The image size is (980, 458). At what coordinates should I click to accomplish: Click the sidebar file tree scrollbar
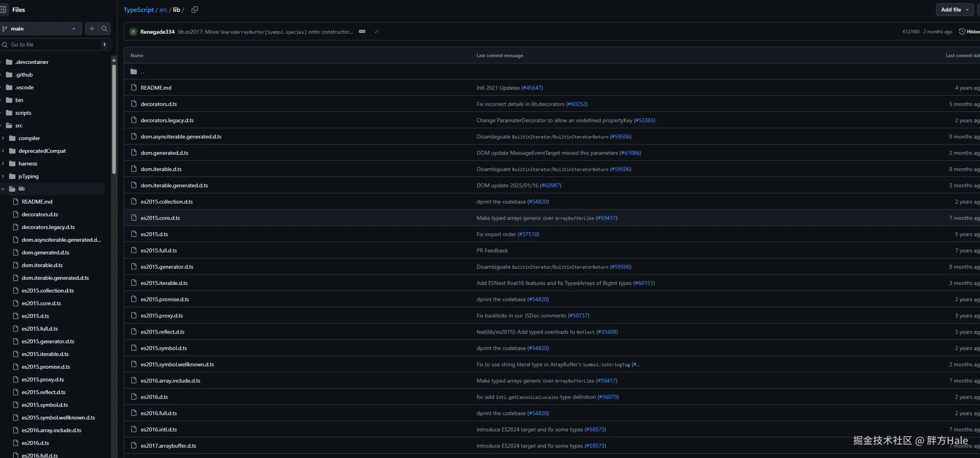pos(114,119)
